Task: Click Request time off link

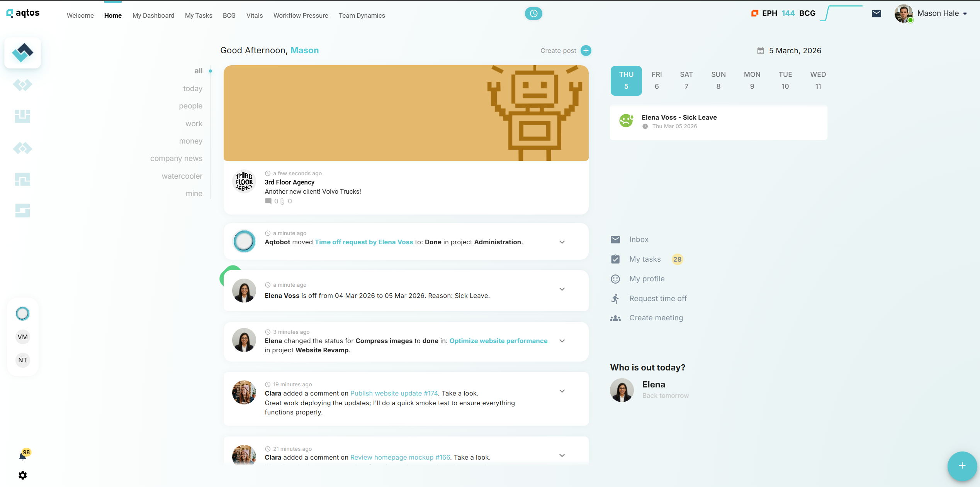Action: coord(658,298)
